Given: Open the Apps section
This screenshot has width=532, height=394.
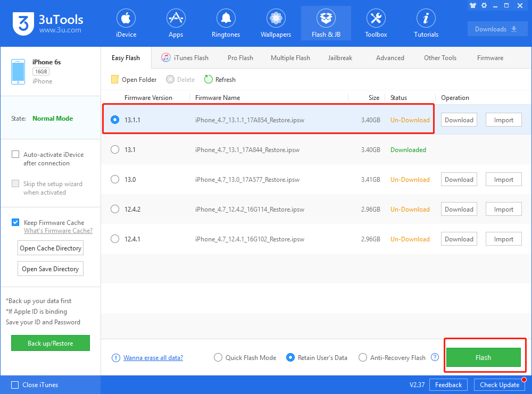Looking at the screenshot, I should click(176, 23).
